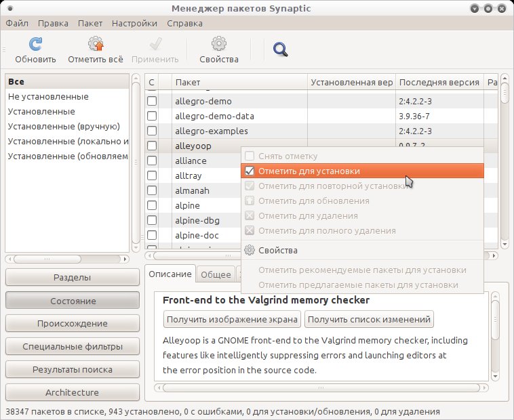The height and width of the screenshot is (420, 514).
Task: Open the search magnifier tool
Action: [x=280, y=49]
